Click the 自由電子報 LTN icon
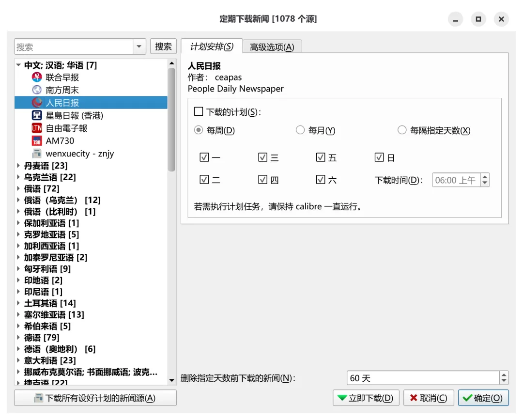523x420 pixels. click(x=37, y=128)
